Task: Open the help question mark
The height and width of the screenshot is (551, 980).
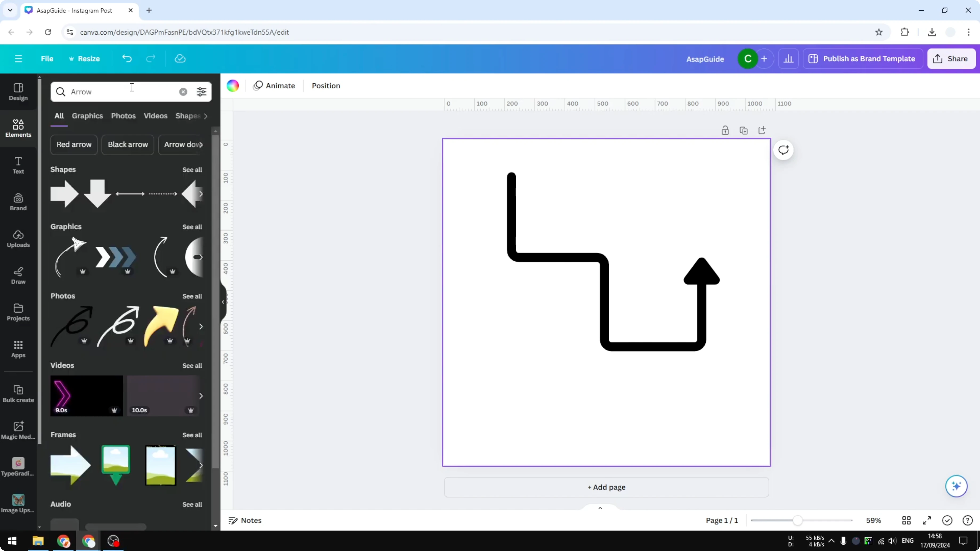Action: tap(967, 520)
